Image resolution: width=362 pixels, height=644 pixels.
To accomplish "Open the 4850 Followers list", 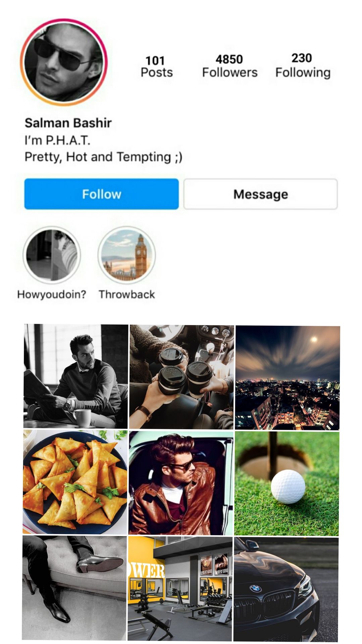I will coord(230,66).
